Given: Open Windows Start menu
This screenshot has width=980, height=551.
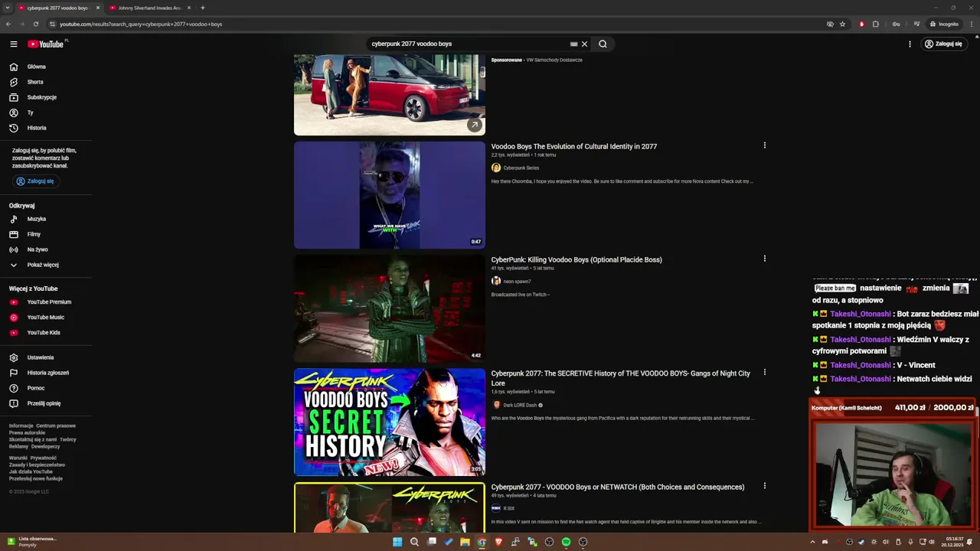Looking at the screenshot, I should (397, 542).
